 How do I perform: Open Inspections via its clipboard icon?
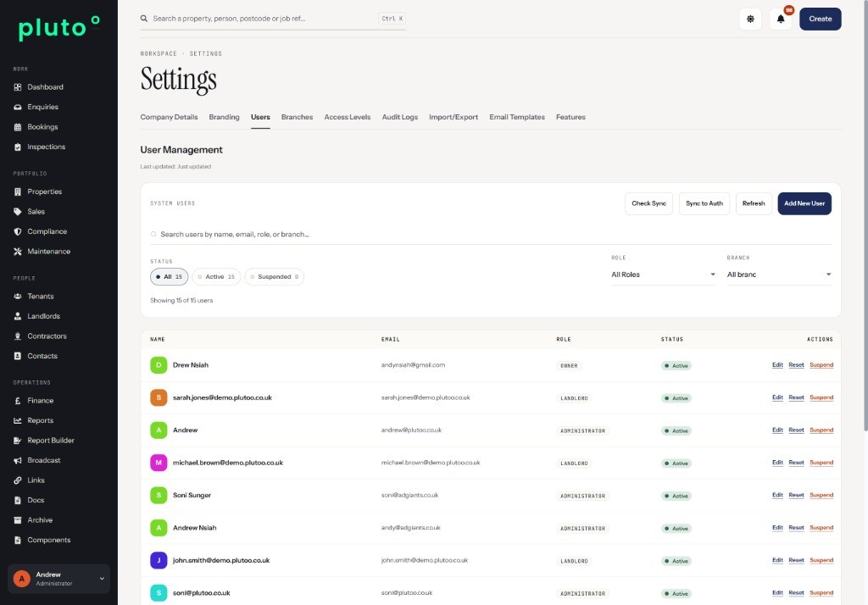coord(18,147)
